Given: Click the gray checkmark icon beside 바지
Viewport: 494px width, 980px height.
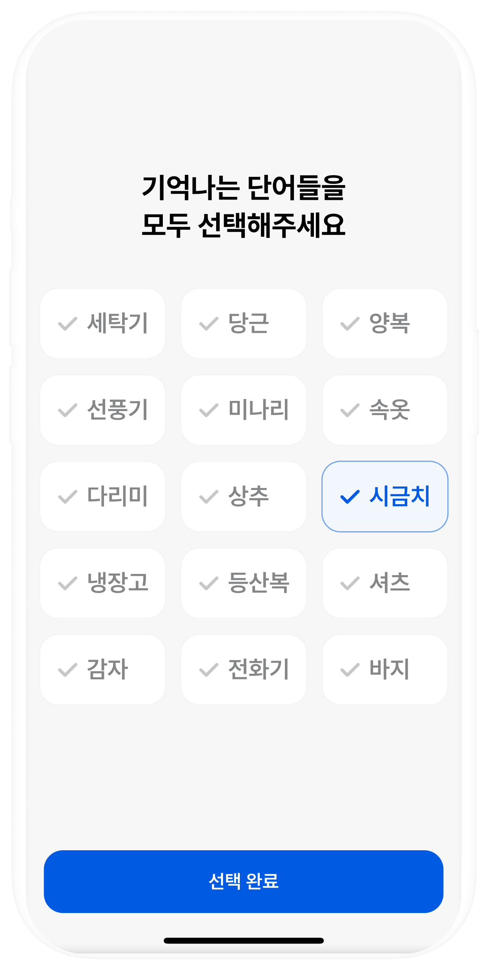Looking at the screenshot, I should point(350,670).
